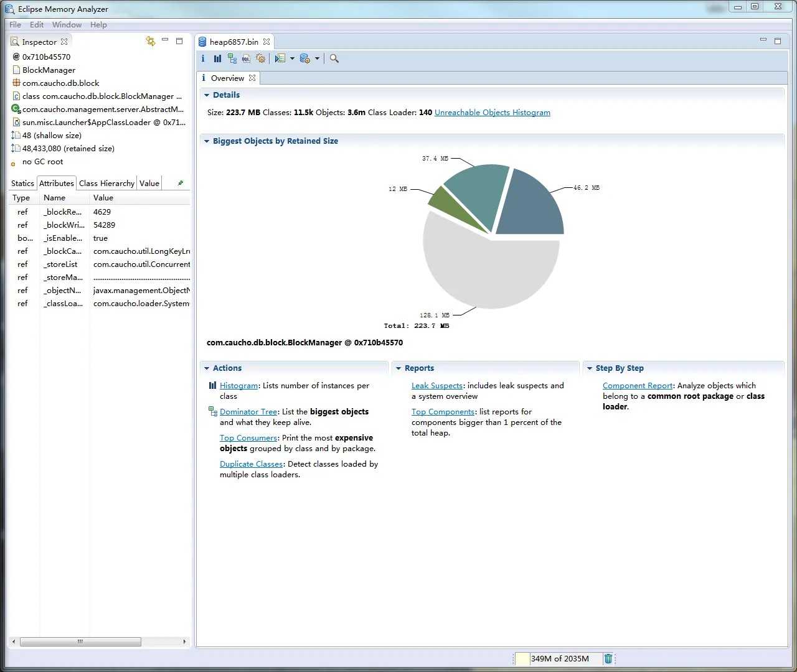This screenshot has width=797, height=672.
Task: Close the Overview tab
Action: [x=252, y=78]
